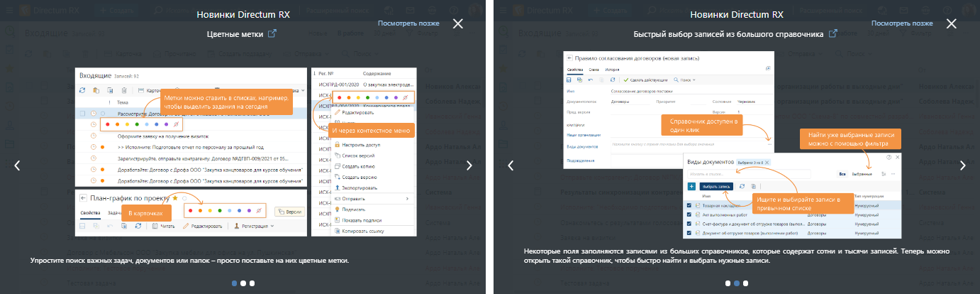The width and height of the screenshot is (980, 294).
Task: Select third pagination dot under "Цветные метки" slide
Action: pyautogui.click(x=252, y=283)
